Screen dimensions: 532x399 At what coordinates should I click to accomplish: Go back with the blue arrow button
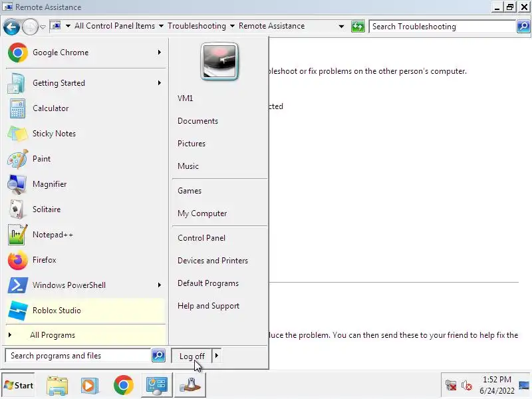[11, 27]
